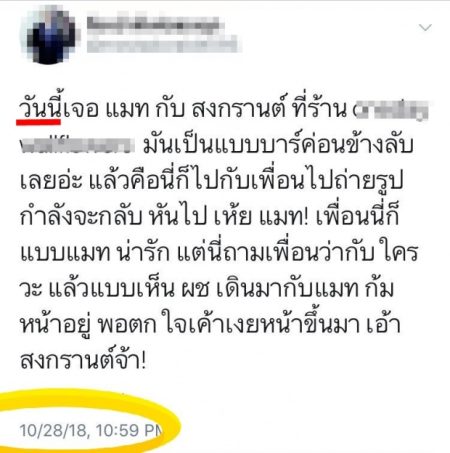Screen dimensions: 450x453
Task: Select the red-underlined word วันนี้
Action: pyautogui.click(x=39, y=107)
